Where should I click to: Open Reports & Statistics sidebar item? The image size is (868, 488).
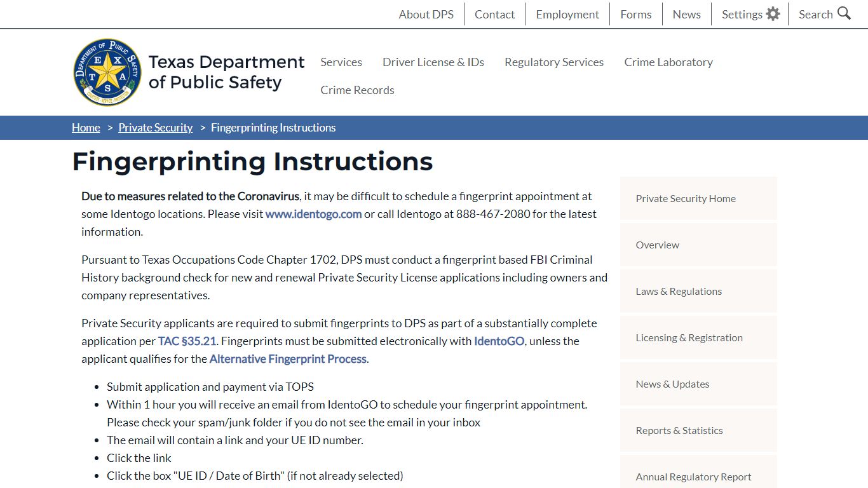pyautogui.click(x=698, y=430)
